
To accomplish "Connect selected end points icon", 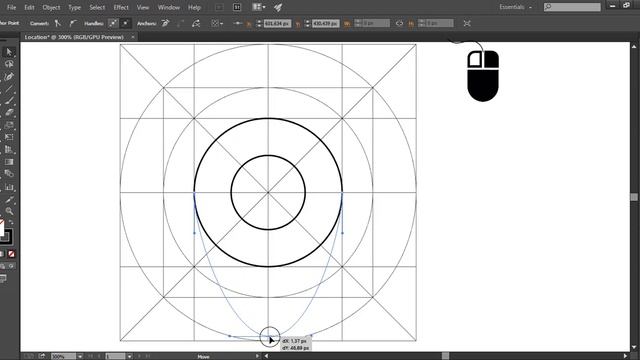I will coord(180,24).
